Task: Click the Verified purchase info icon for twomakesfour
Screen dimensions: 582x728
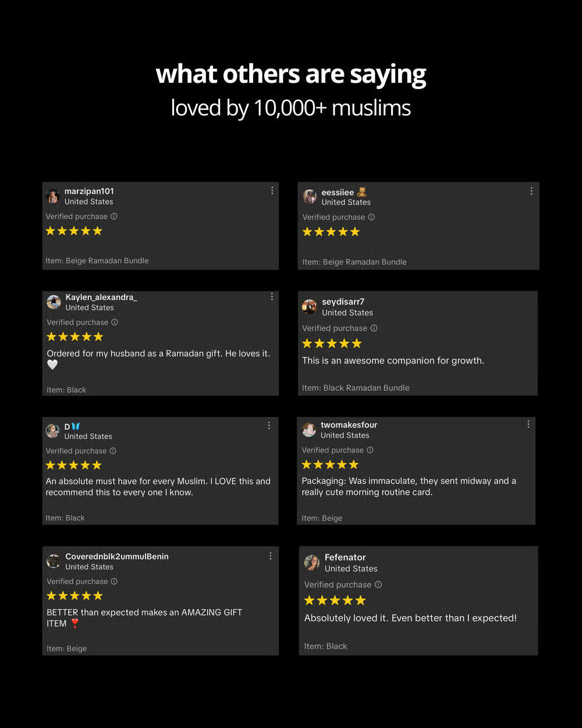Action: (x=370, y=450)
